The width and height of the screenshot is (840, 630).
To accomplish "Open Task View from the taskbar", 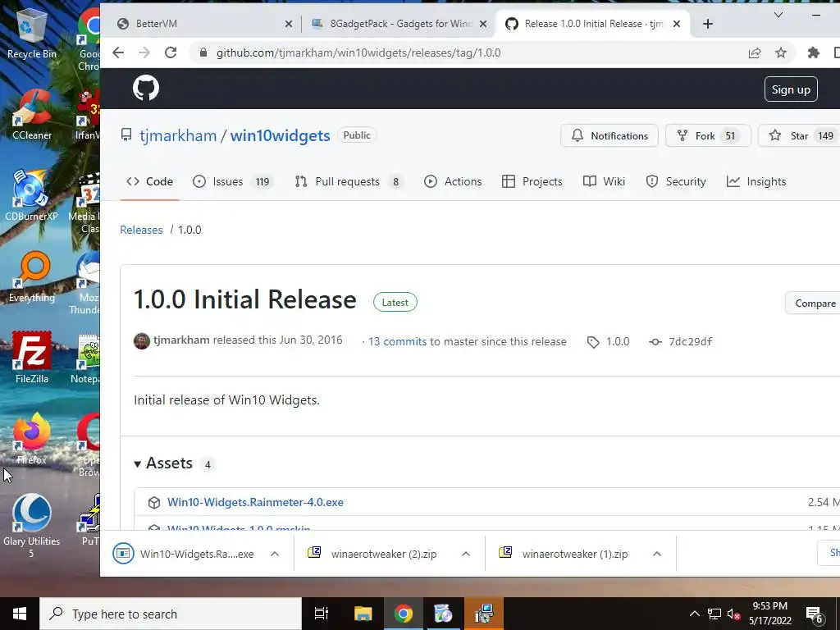I will [x=322, y=614].
